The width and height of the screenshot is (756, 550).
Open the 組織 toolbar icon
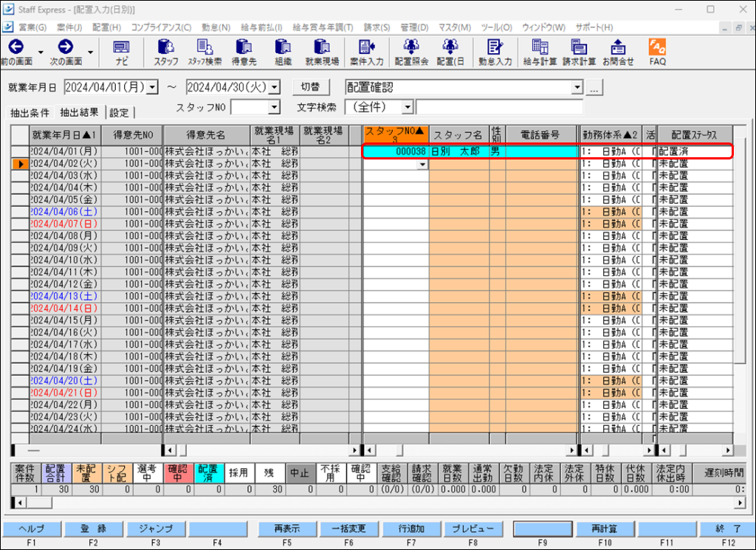click(x=283, y=52)
